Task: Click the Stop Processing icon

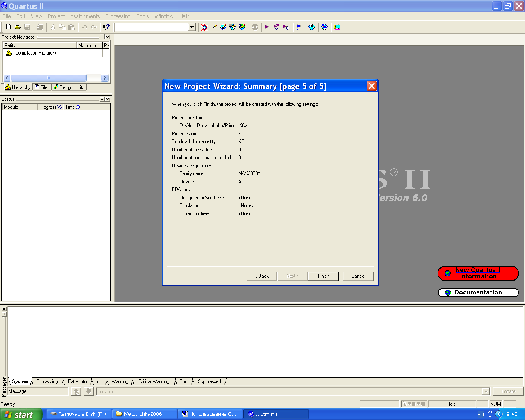Action: (x=255, y=27)
